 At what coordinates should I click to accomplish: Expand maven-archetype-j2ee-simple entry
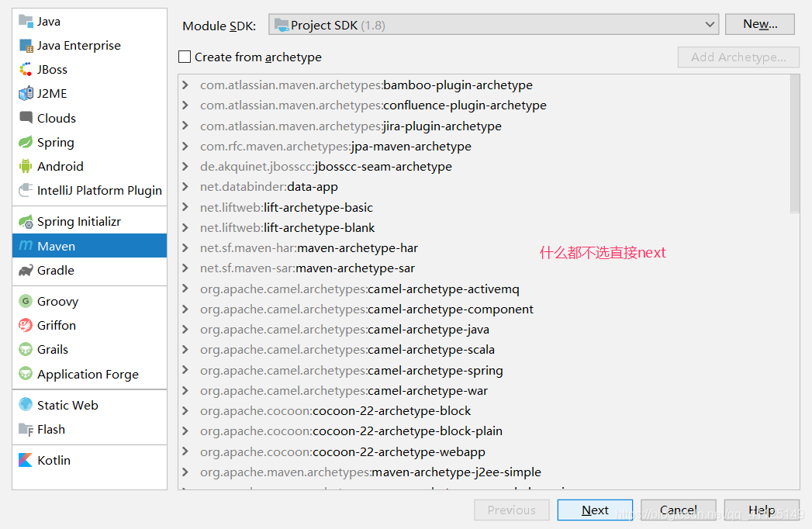point(185,472)
